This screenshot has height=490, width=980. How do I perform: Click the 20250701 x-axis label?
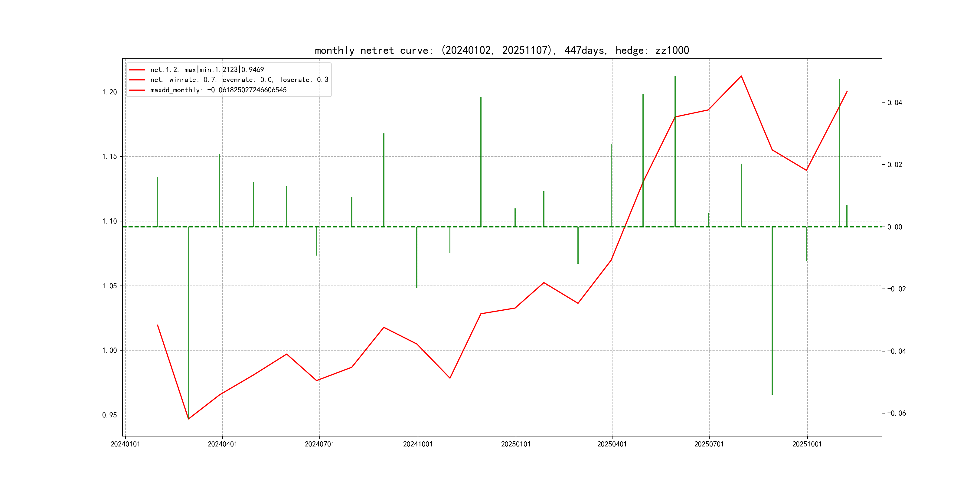pyautogui.click(x=709, y=444)
